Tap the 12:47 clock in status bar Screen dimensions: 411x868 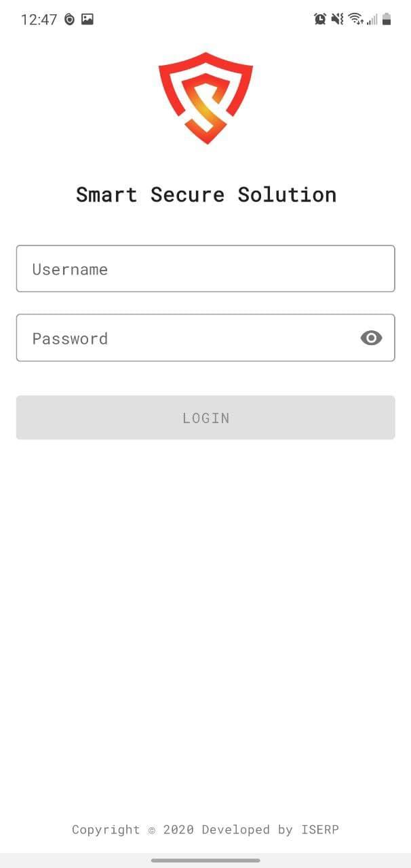pyautogui.click(x=39, y=20)
